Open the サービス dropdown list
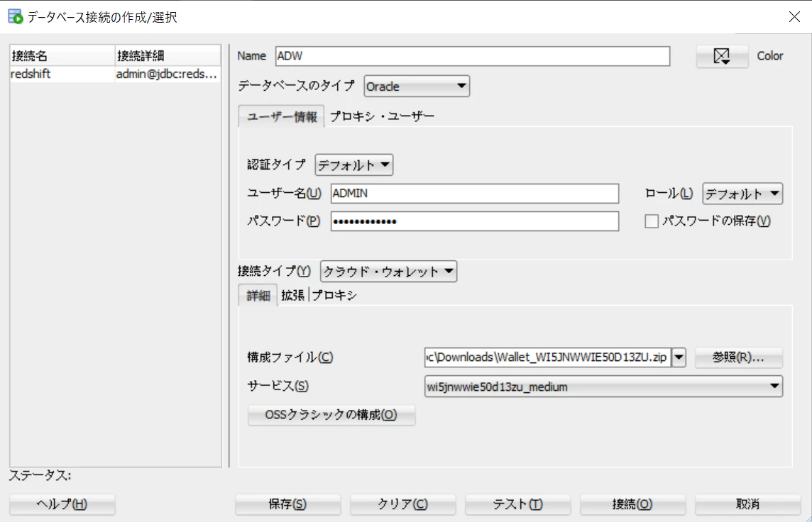Image resolution: width=812 pixels, height=522 pixels. point(603,387)
